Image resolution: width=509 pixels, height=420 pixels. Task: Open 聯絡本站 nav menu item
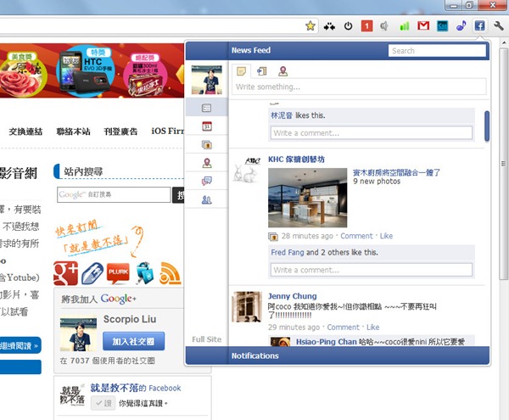(73, 132)
